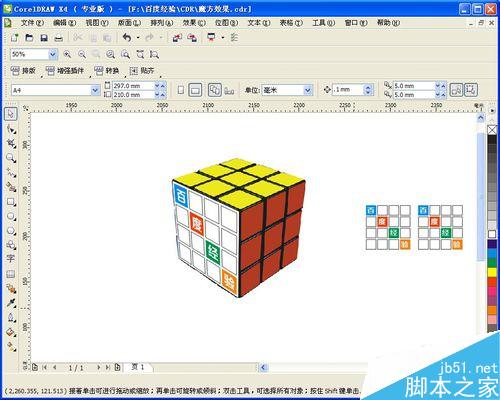This screenshot has height=400, width=500.
Task: Toggle landscape page orientation
Action: [195, 90]
